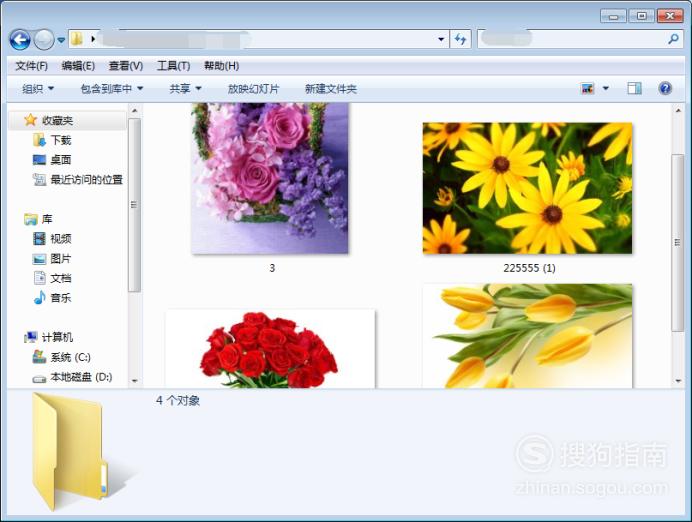Expand the address bar path arrow
692x522 pixels.
(x=93, y=39)
